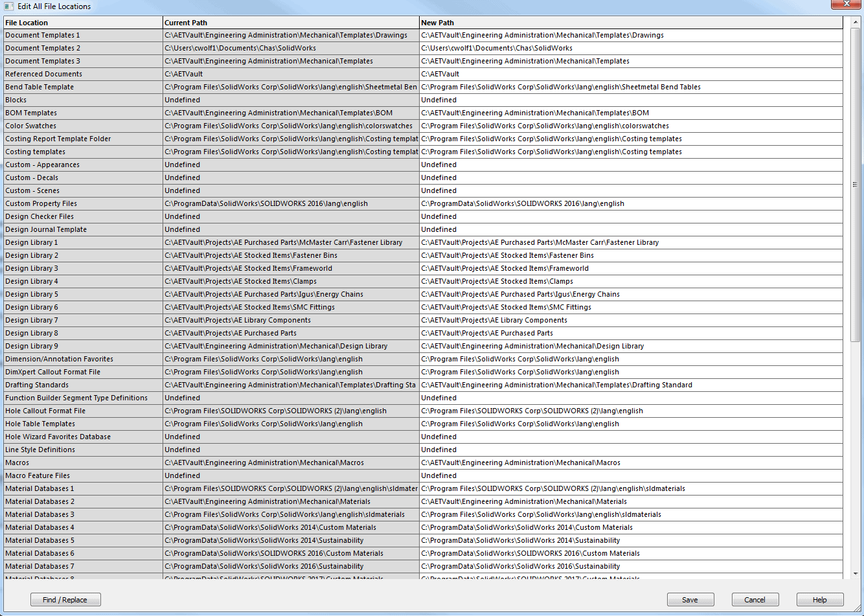Save the edited file locations

pos(690,600)
